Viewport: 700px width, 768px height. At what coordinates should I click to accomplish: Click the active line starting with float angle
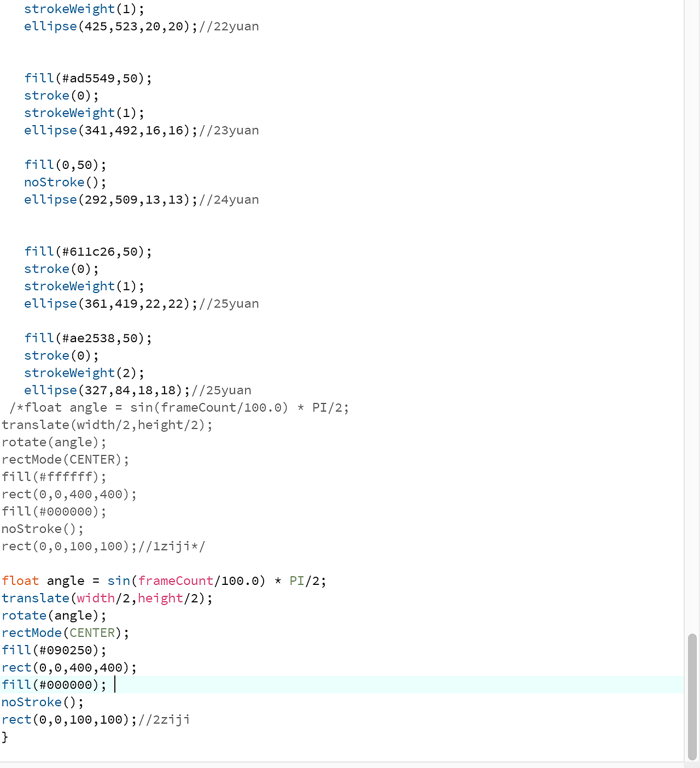[164, 581]
